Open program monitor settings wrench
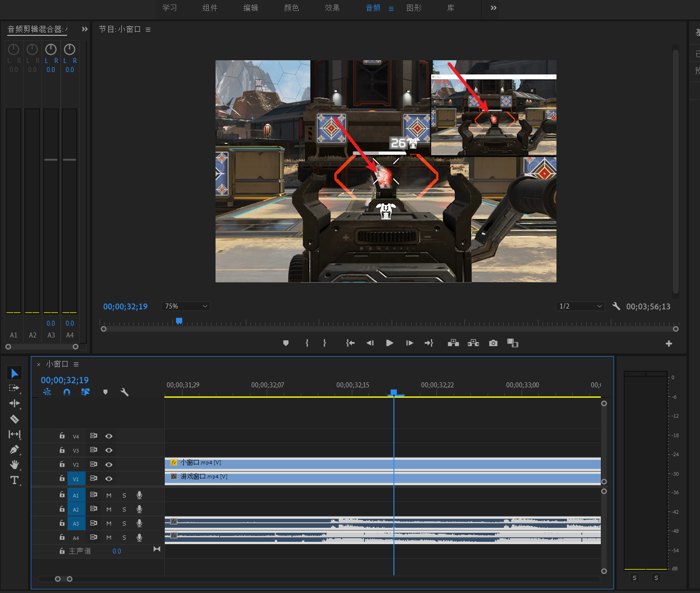The width and height of the screenshot is (700, 593). coord(616,306)
